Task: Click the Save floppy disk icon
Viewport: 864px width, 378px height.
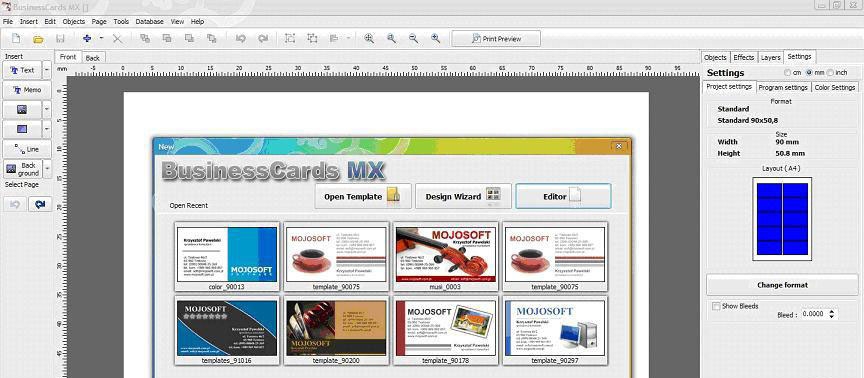Action: coord(61,39)
